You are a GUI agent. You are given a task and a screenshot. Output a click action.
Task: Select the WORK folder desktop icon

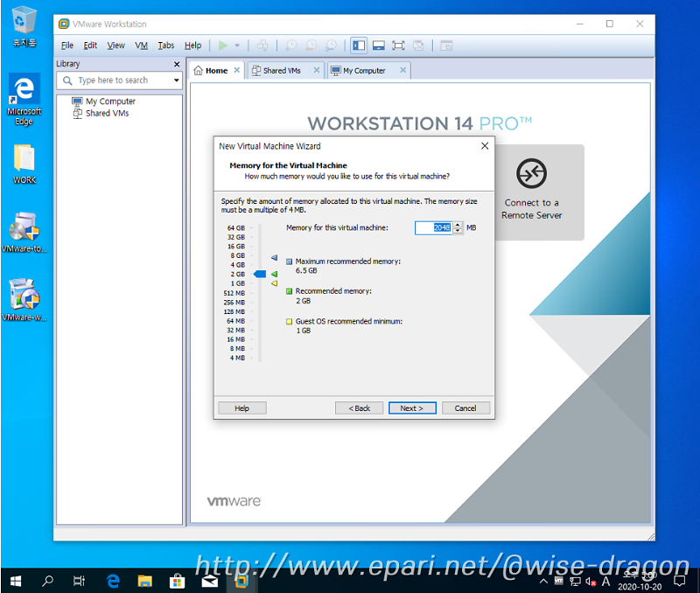pyautogui.click(x=24, y=164)
